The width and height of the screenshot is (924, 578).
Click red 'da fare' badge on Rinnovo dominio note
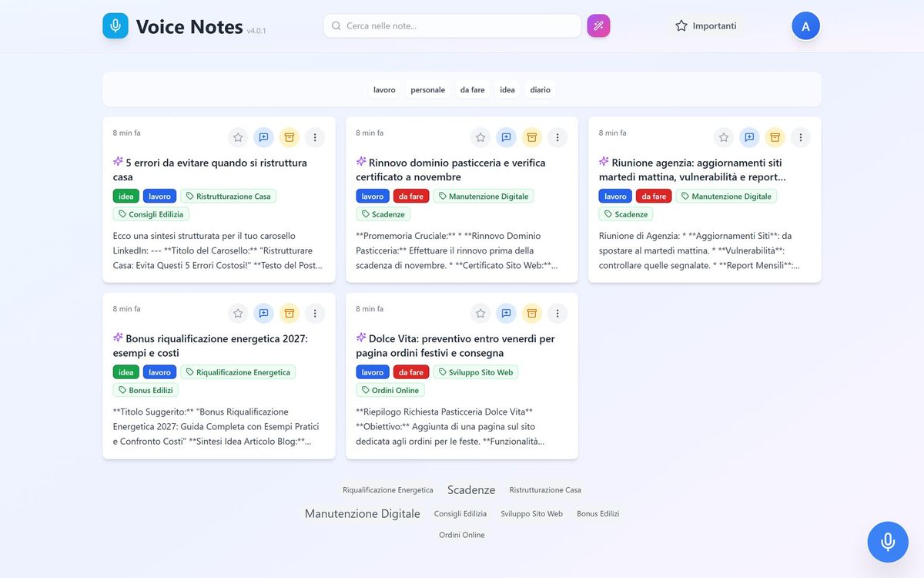(411, 197)
